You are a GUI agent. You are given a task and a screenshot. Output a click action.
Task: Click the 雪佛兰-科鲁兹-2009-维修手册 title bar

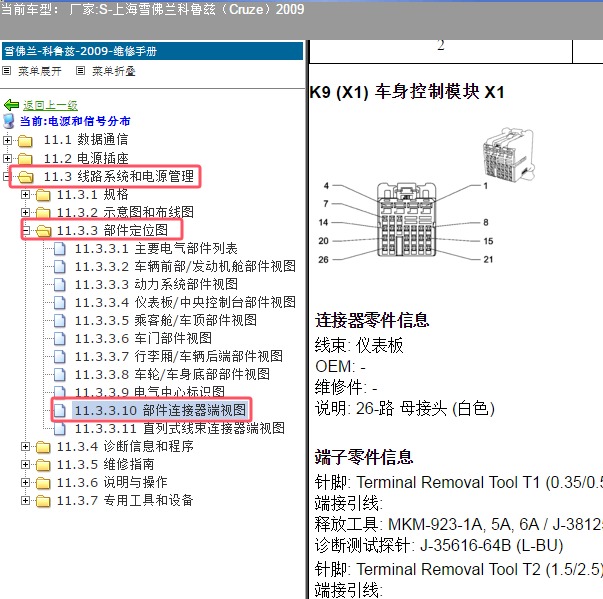point(152,51)
